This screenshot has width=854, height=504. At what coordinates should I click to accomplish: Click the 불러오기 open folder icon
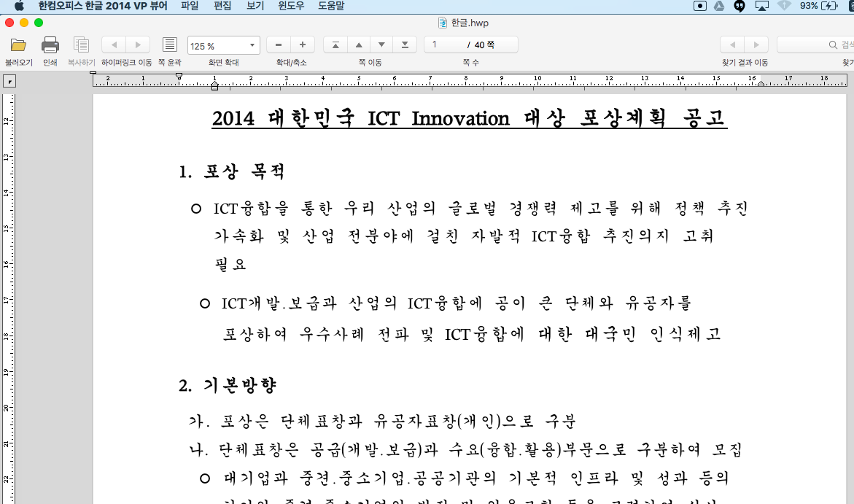[x=18, y=44]
